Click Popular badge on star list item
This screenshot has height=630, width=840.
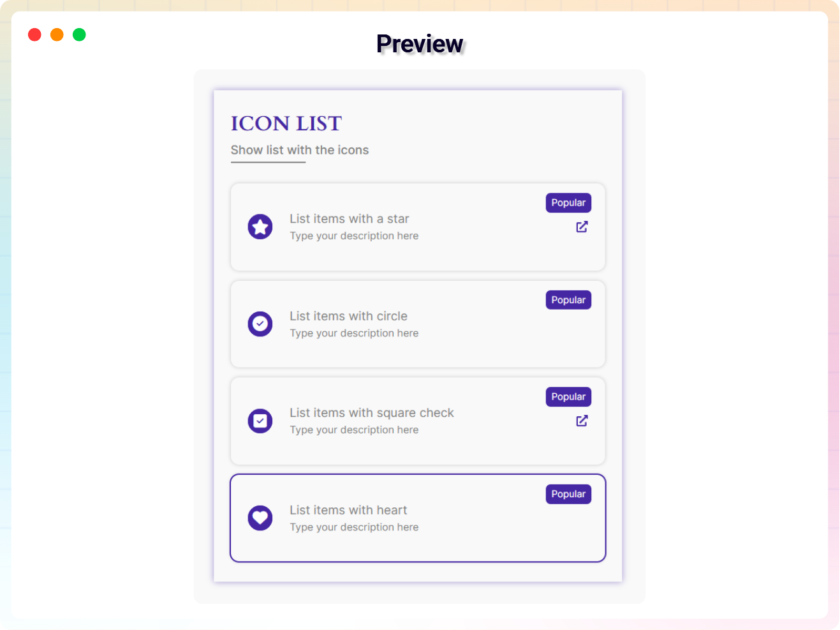click(x=568, y=203)
